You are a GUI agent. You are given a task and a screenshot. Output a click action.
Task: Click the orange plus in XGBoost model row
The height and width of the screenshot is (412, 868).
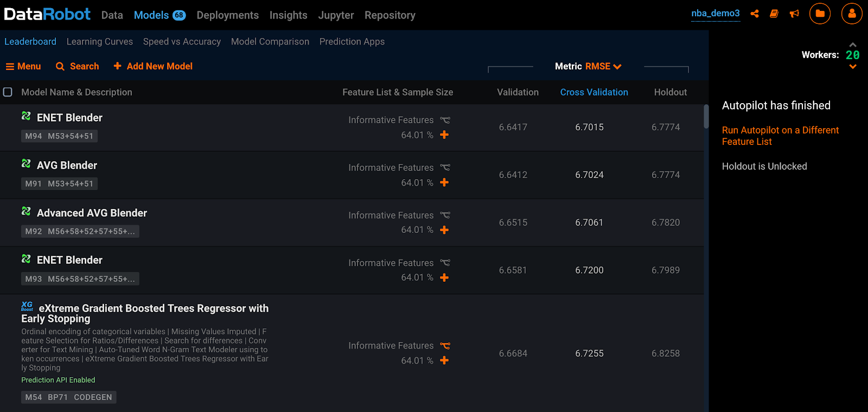[444, 360]
